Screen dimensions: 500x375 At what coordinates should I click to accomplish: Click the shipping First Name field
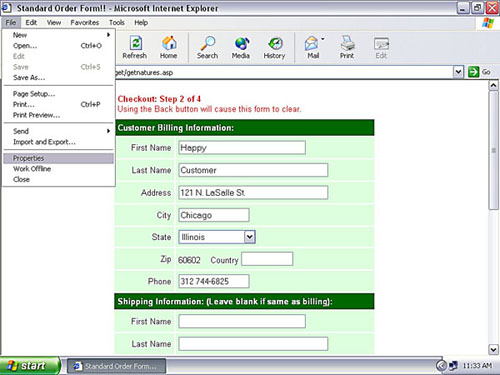pos(242,321)
